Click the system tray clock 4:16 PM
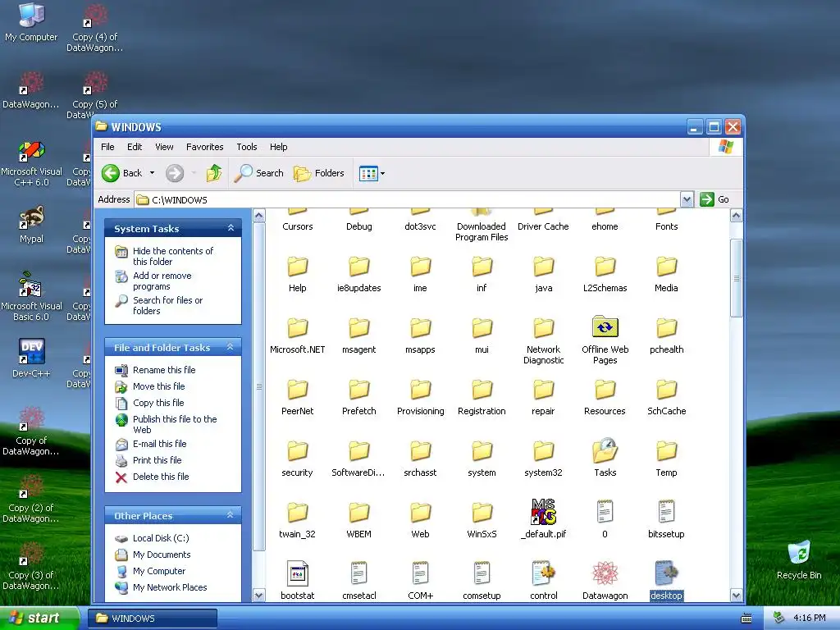The height and width of the screenshot is (630, 840). [x=810, y=619]
